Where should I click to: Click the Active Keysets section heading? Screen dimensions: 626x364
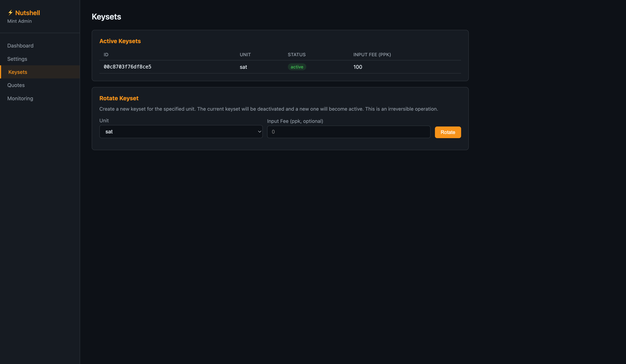[120, 41]
